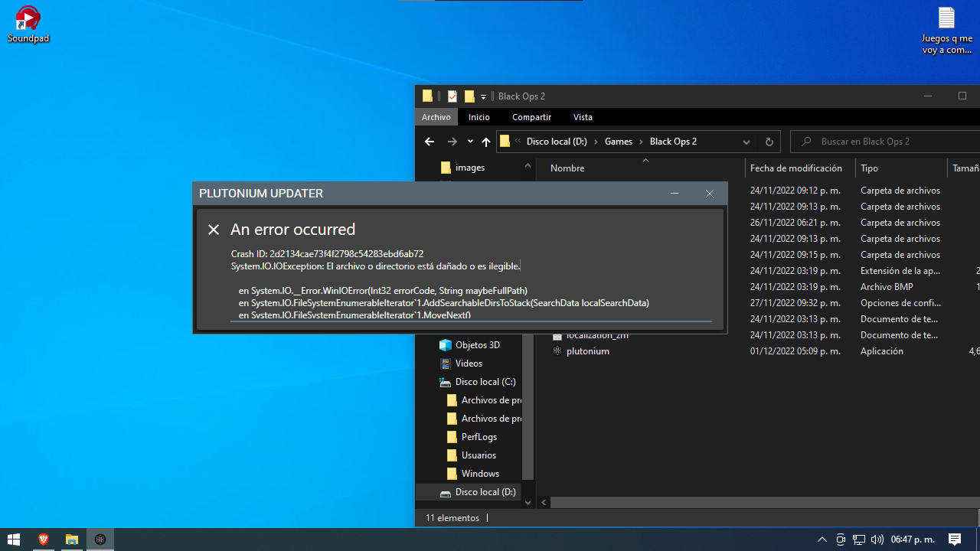
Task: Close the Plutonium Updater error window
Action: coord(710,194)
